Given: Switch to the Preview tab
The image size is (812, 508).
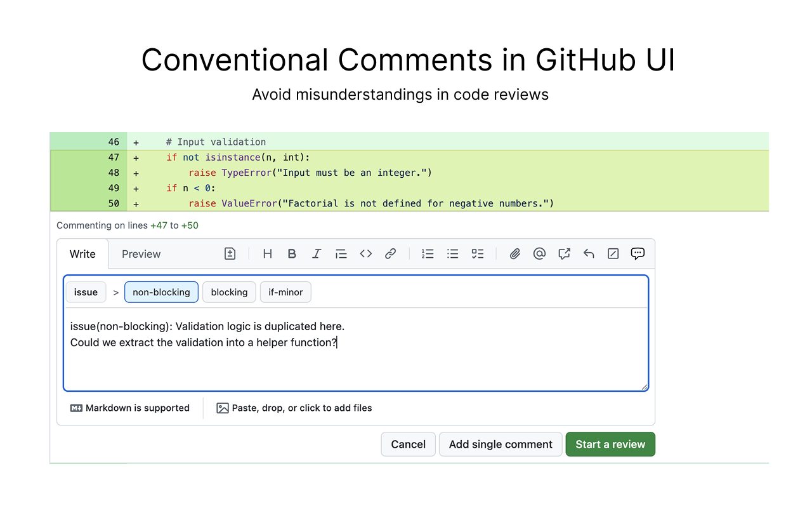Looking at the screenshot, I should point(141,253).
